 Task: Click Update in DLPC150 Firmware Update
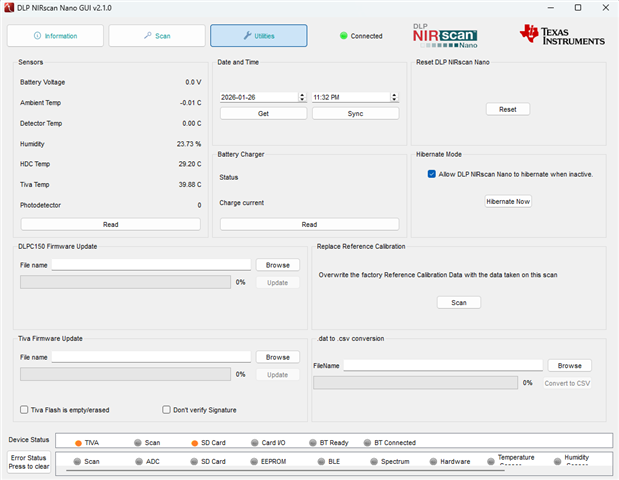point(278,283)
